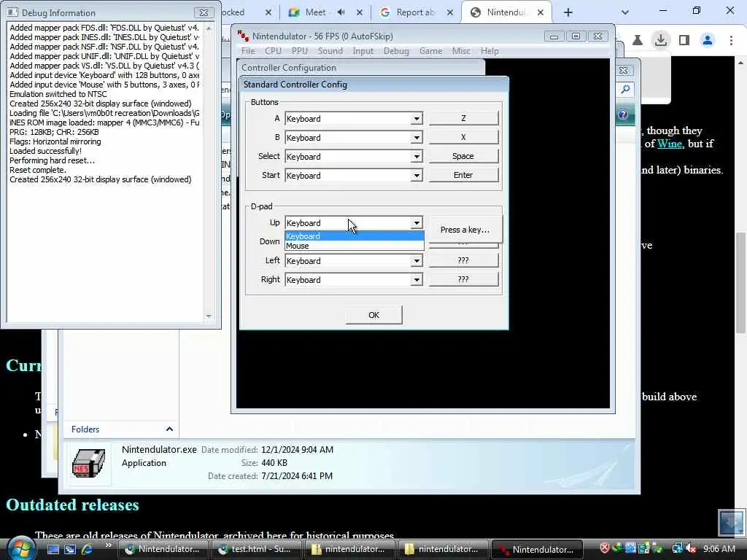
Task: Open Nintendulator PPU menu
Action: click(300, 51)
